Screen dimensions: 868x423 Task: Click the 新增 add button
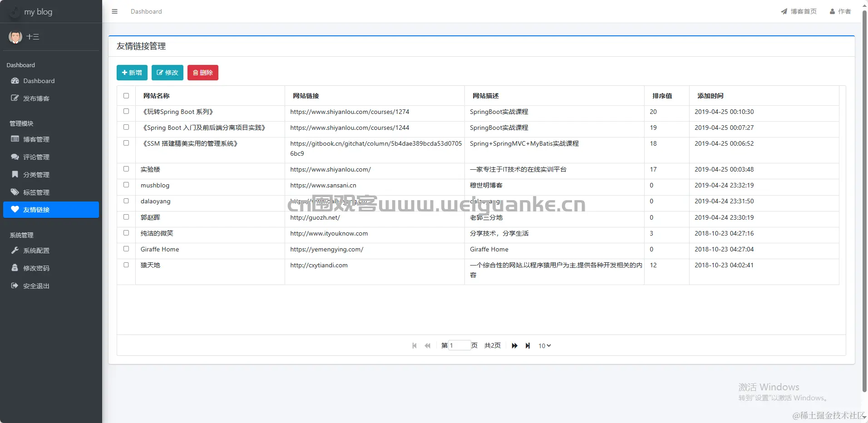pos(132,73)
